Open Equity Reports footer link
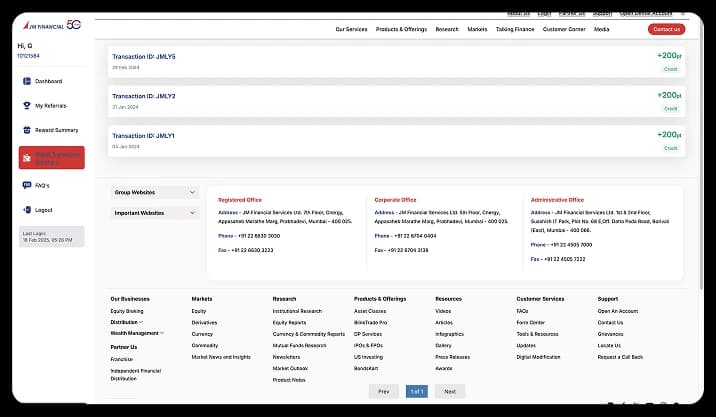716x417 pixels. tap(290, 322)
